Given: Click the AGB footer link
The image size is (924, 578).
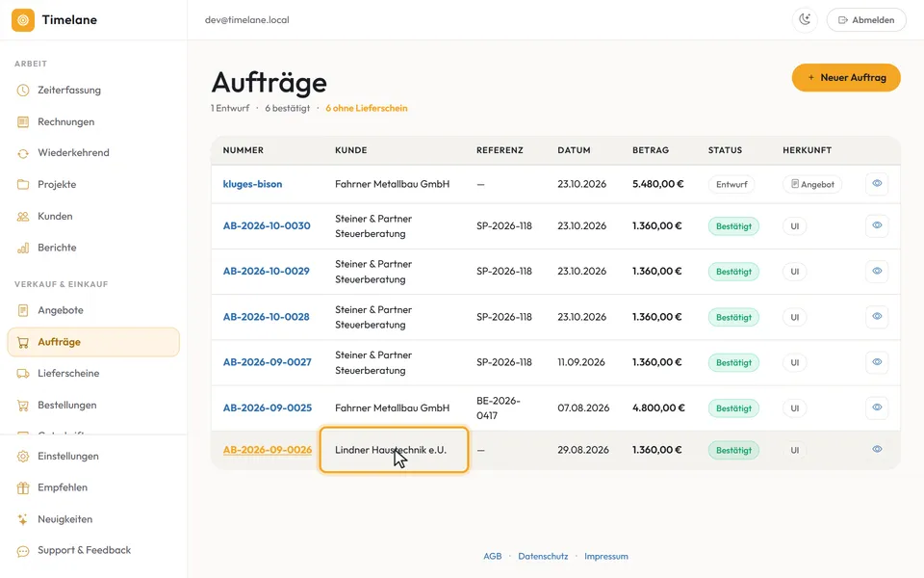Looking at the screenshot, I should (493, 556).
